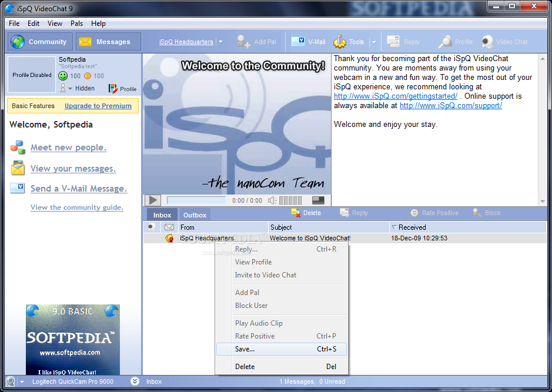
Task: Open the Help menu
Action: point(98,24)
